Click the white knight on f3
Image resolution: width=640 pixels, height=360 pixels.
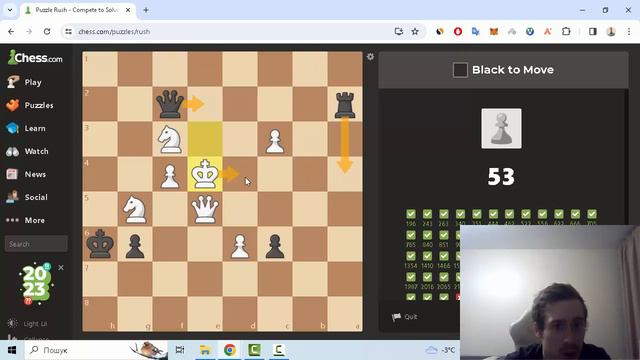click(170, 139)
